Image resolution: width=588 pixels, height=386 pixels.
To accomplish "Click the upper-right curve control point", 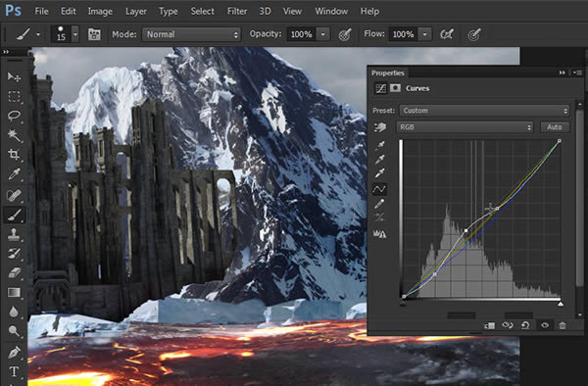I will pos(560,141).
